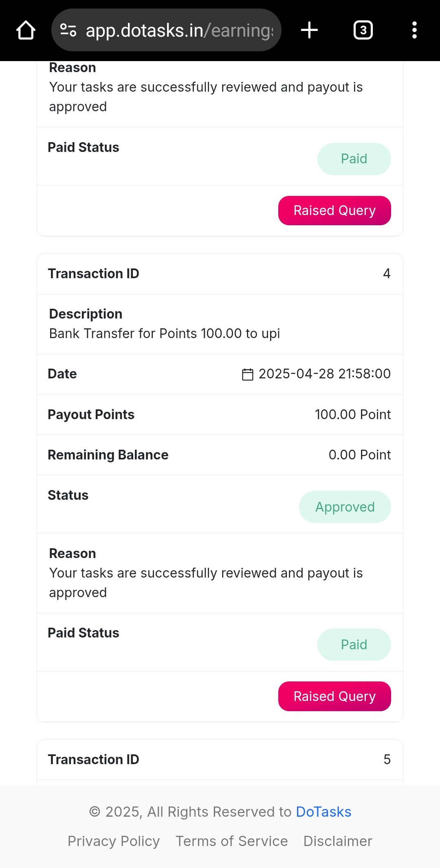The height and width of the screenshot is (868, 440).
Task: Click the Paid badge in transaction 4
Action: (x=354, y=644)
